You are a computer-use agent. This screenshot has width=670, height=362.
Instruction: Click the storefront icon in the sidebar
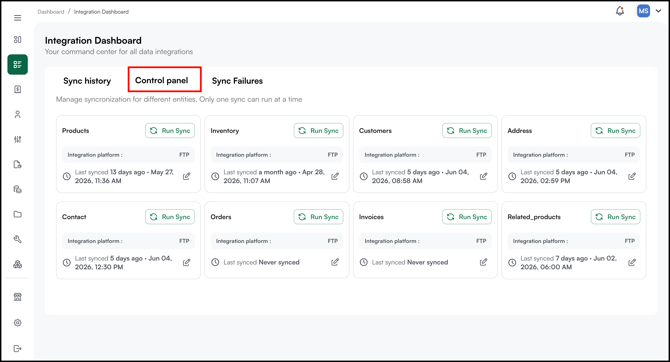18,297
